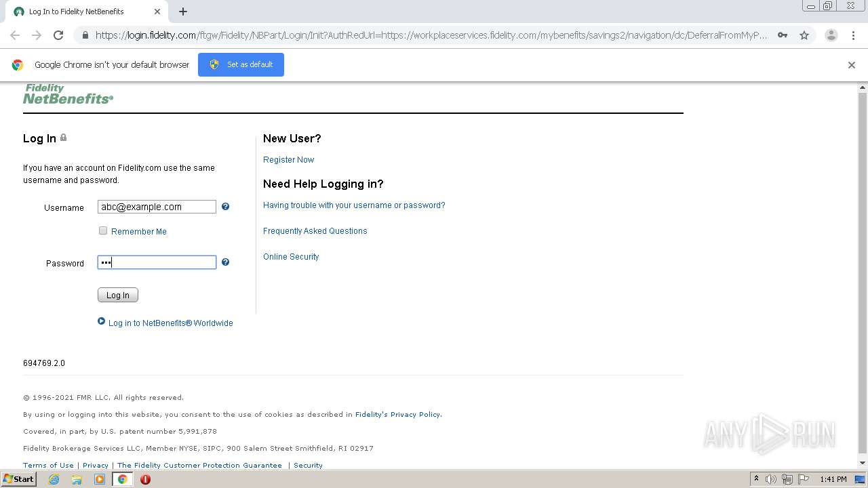Viewport: 868px width, 488px height.
Task: Click the page vertical scrollbar
Action: pyautogui.click(x=863, y=272)
